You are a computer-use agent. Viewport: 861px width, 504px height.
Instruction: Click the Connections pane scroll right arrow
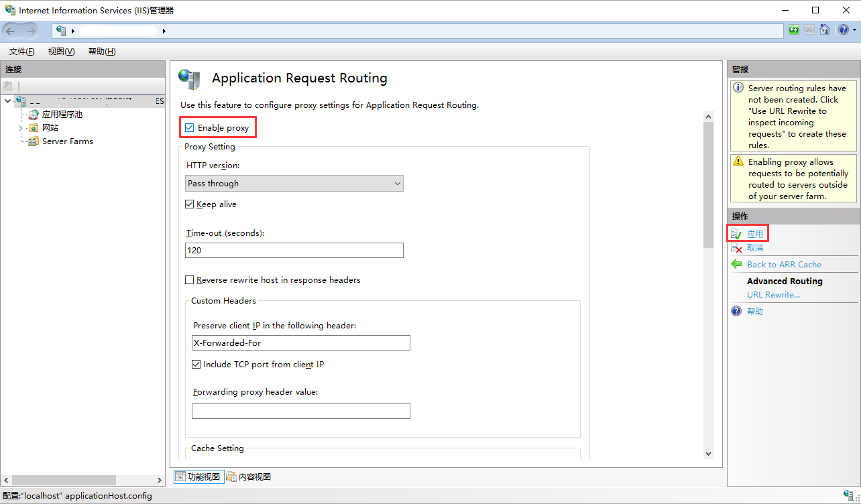pos(160,480)
